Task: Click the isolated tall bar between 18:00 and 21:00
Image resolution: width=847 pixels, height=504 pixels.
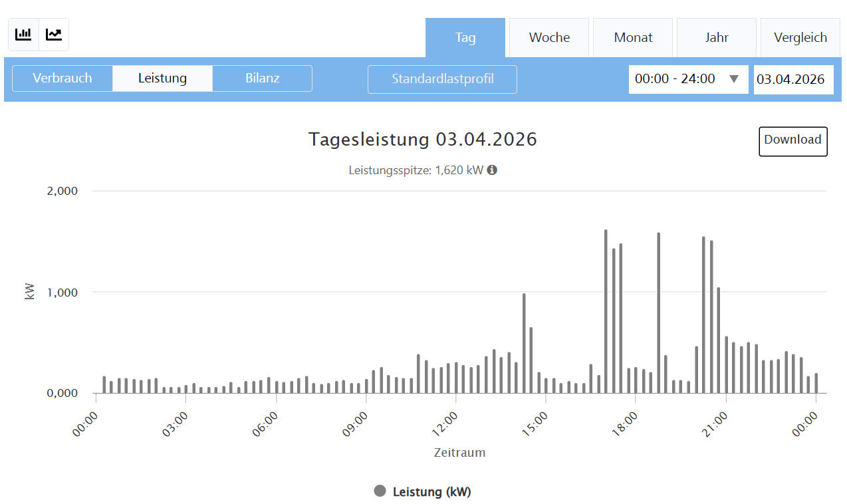Action: click(x=658, y=313)
